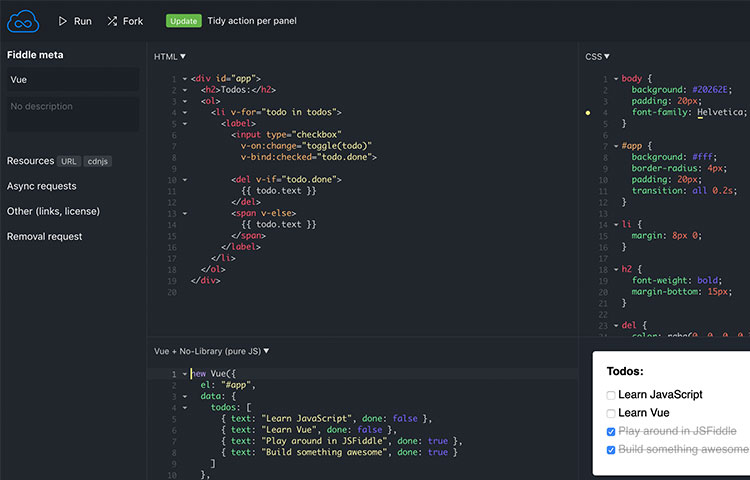Click the green Update badge
The width and height of the screenshot is (750, 480).
coord(184,21)
